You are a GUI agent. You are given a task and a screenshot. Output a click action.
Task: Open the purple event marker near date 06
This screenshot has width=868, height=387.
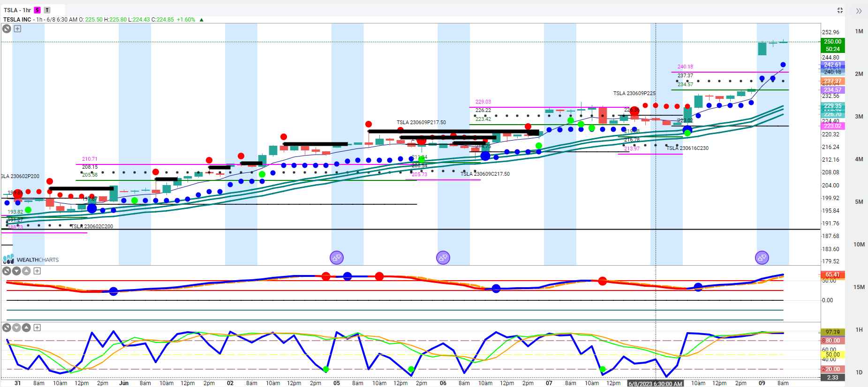tap(443, 257)
